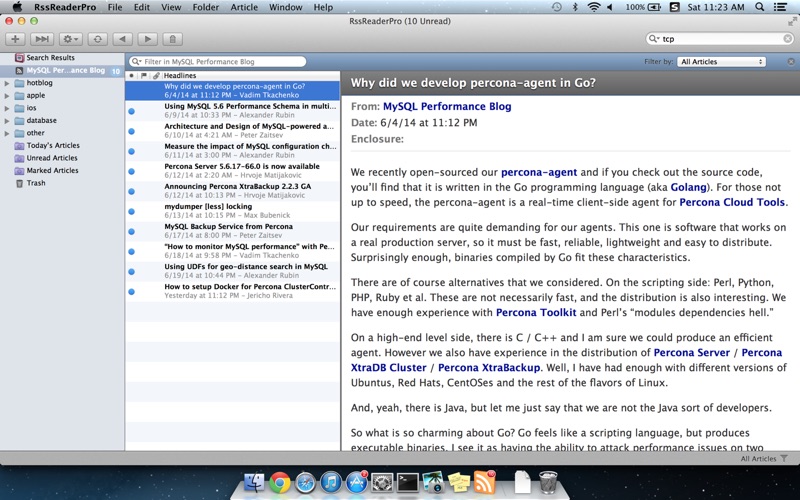Open the RSS reader icon in the Dock
This screenshot has width=800, height=500.
(484, 482)
